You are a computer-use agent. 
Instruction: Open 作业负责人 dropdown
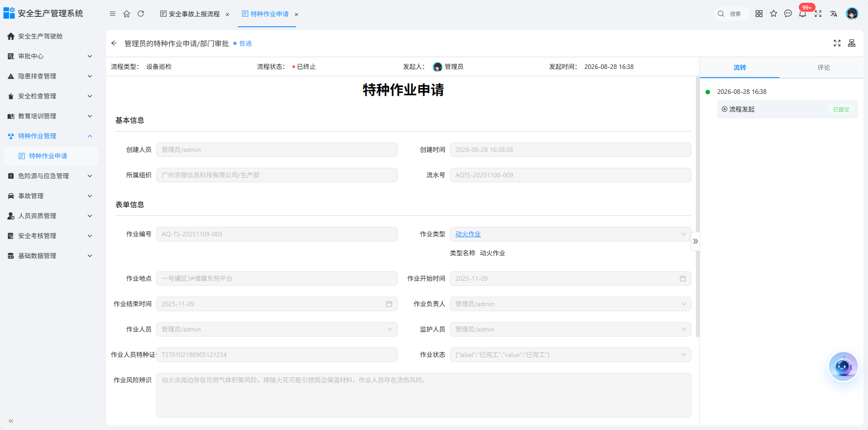(570, 304)
